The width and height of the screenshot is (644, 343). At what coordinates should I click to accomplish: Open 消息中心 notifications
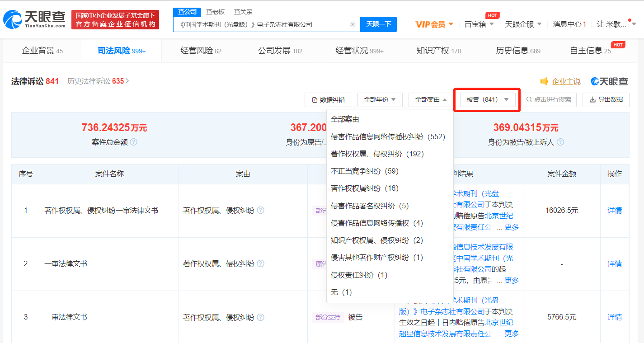(x=569, y=24)
